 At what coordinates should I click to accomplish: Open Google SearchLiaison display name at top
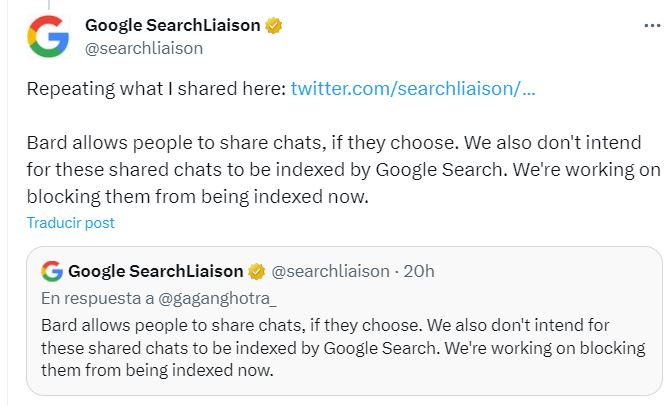click(x=173, y=25)
